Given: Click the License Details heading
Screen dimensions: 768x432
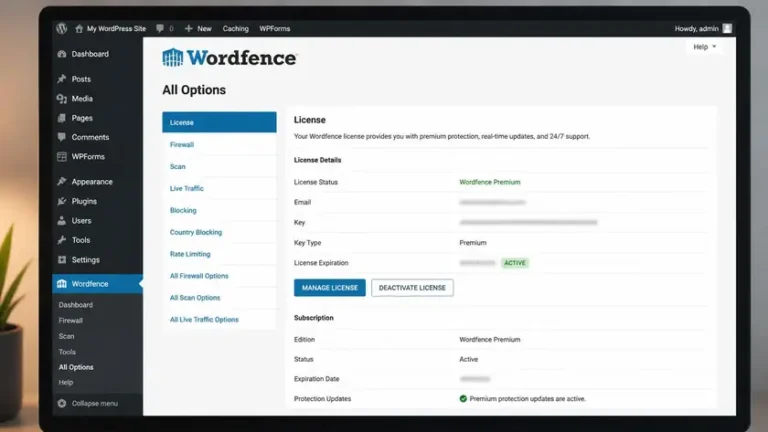Looking at the screenshot, I should click(x=317, y=160).
